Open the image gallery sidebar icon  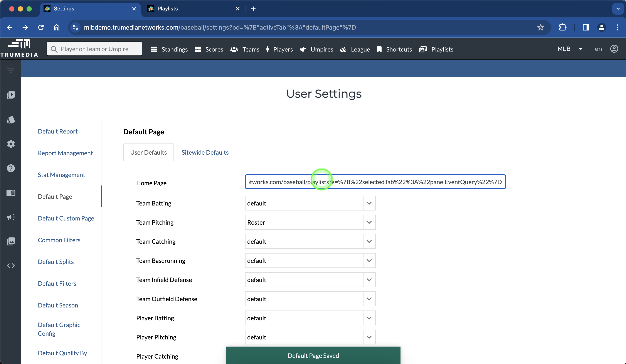click(x=11, y=241)
